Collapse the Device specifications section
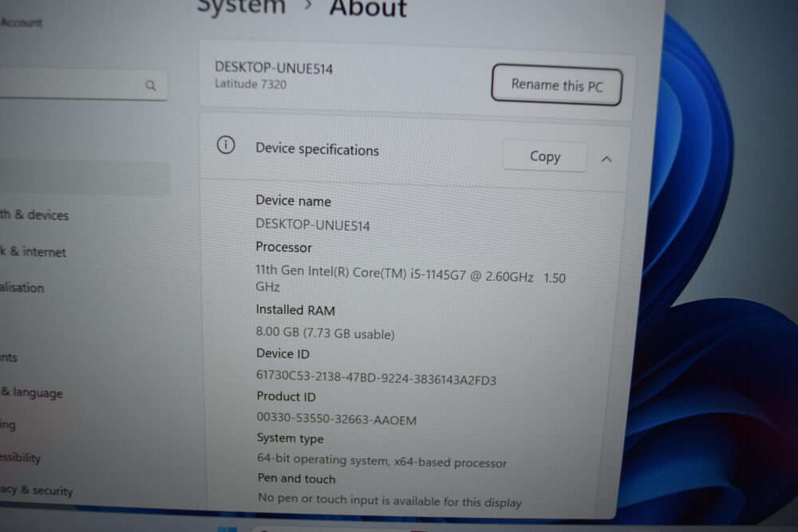The image size is (798, 532). click(606, 160)
